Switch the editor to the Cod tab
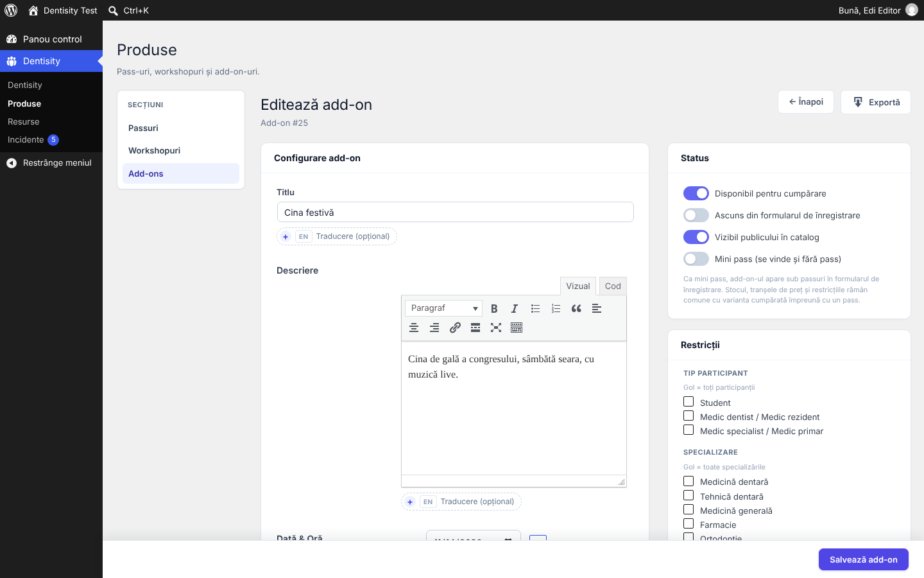The height and width of the screenshot is (578, 924). [x=613, y=286]
